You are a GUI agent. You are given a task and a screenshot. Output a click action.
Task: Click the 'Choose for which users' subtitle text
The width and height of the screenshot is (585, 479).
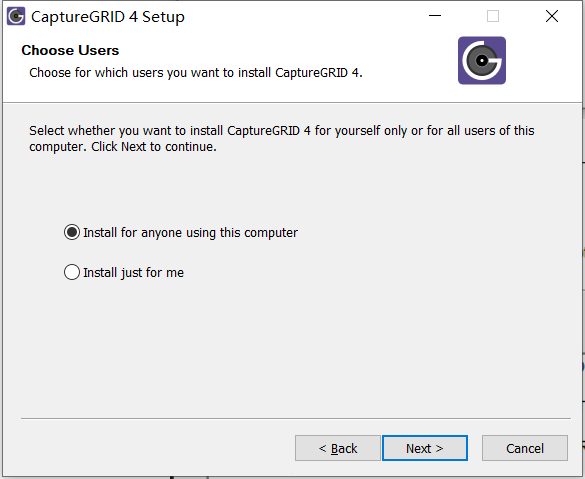(196, 73)
